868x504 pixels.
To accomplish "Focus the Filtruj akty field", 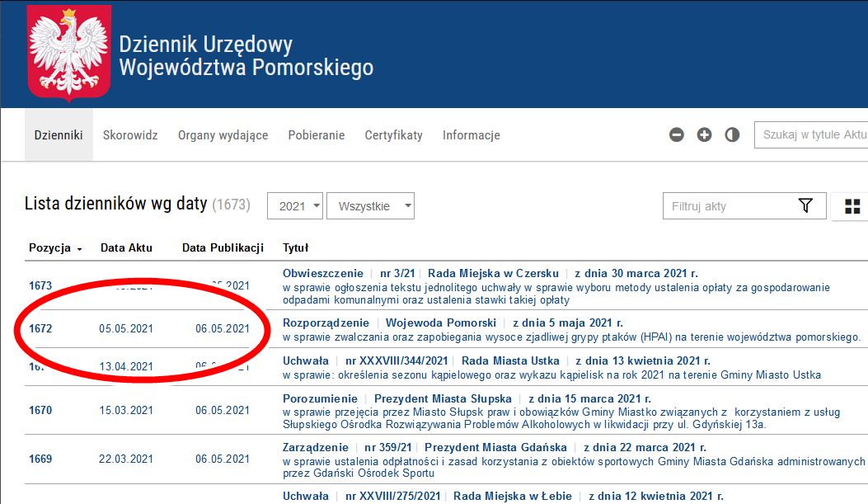I will point(725,206).
